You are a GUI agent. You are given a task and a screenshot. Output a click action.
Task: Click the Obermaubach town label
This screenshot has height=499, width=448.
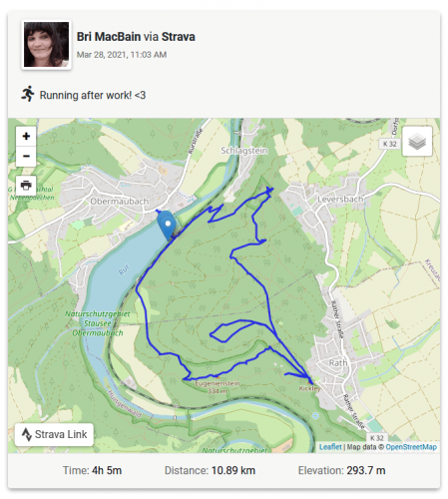click(119, 202)
